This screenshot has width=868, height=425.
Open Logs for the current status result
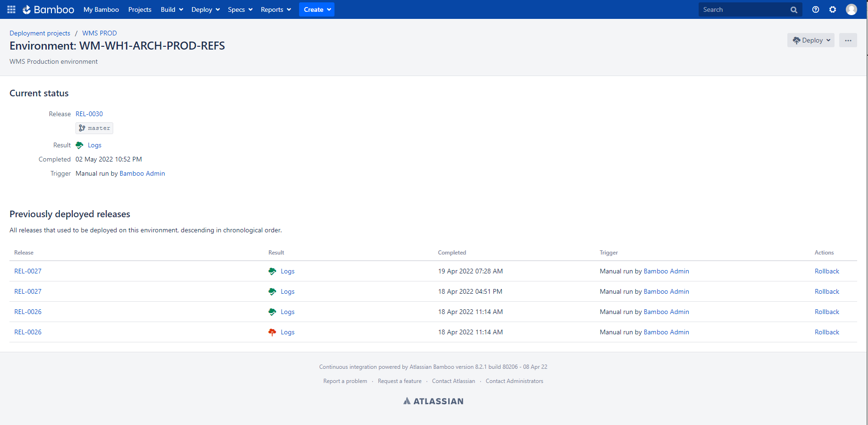pos(94,145)
